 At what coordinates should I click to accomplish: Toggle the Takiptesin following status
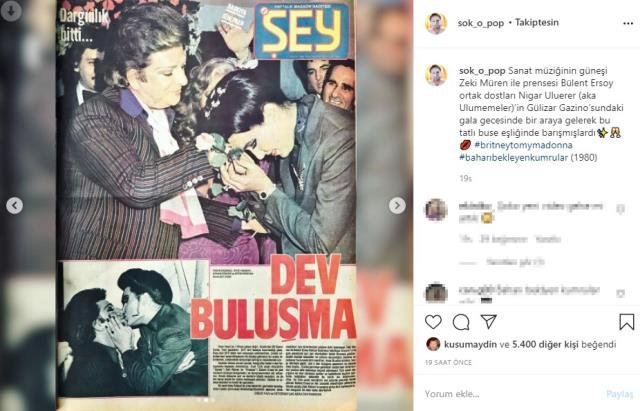537,22
